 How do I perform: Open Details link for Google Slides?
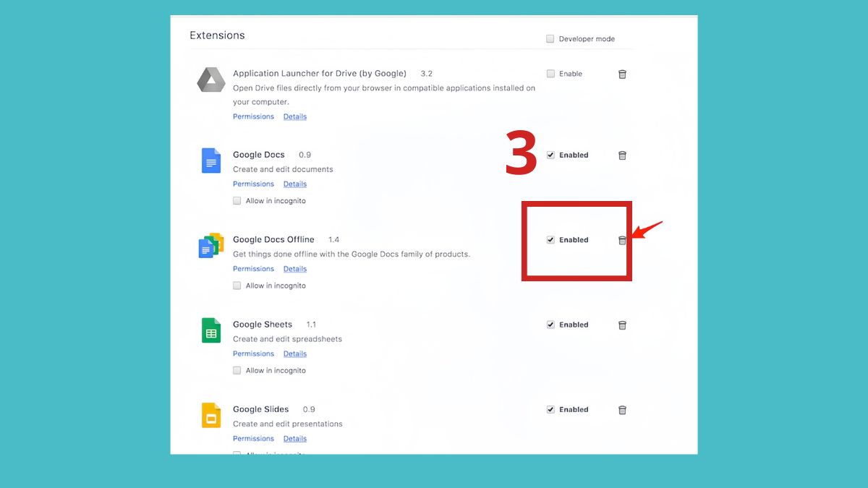(295, 438)
